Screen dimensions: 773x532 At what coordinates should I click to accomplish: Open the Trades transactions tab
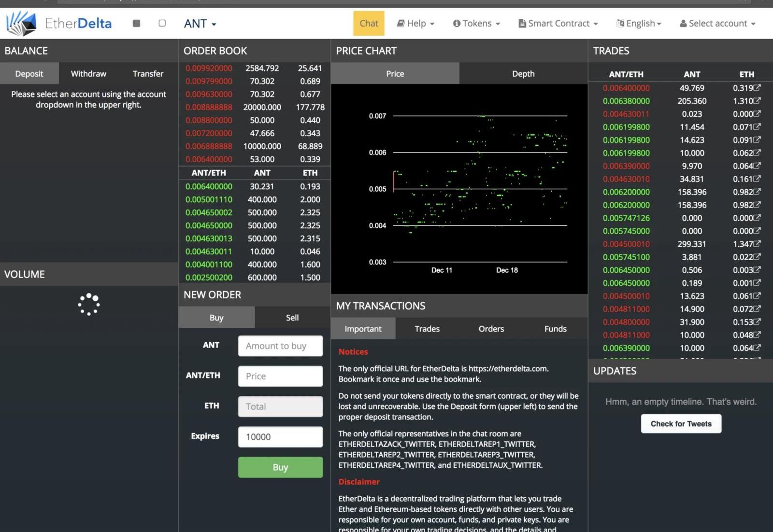(427, 328)
